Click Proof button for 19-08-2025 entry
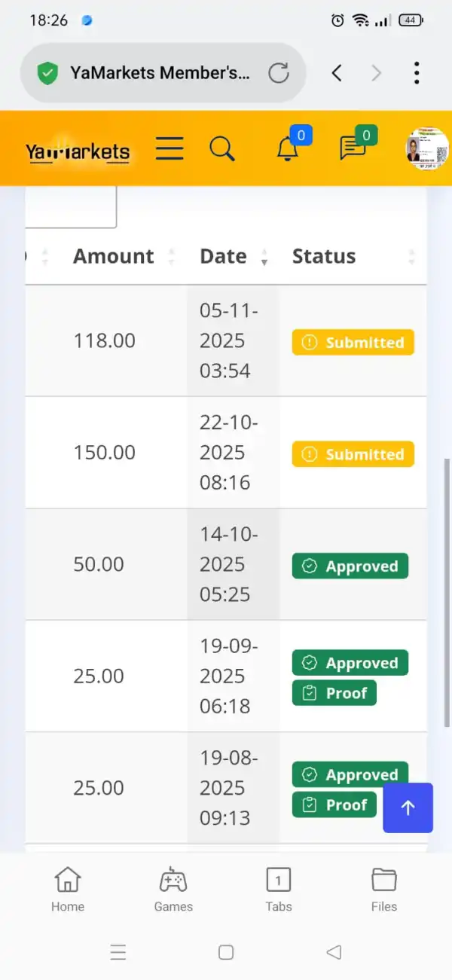Viewport: 452px width, 980px height. pos(334,804)
